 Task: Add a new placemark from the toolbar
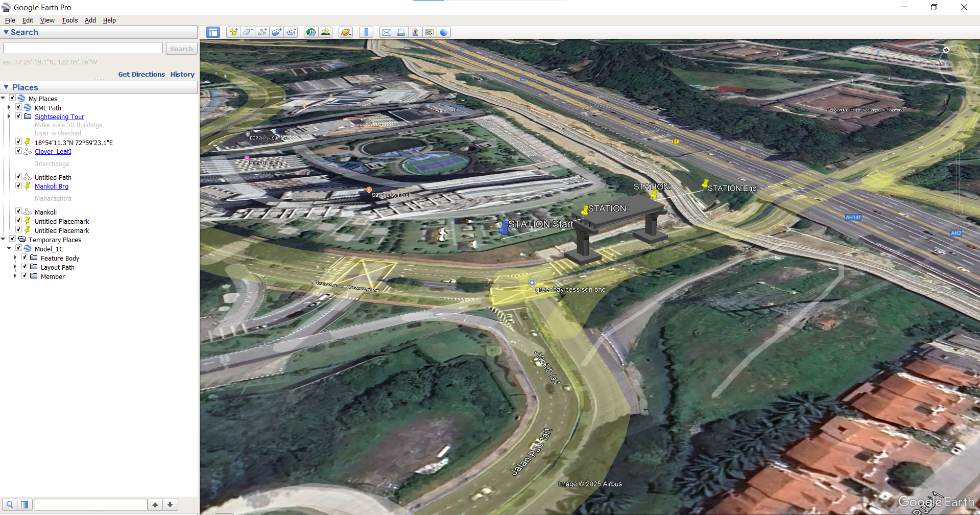[233, 32]
